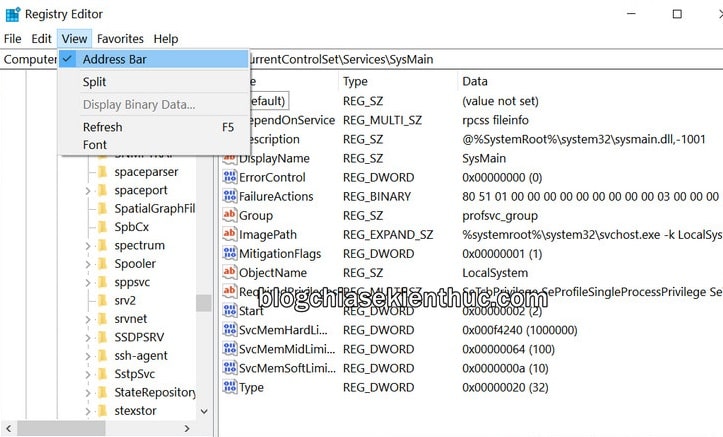Click the ImagePath string icon

pyautogui.click(x=229, y=234)
